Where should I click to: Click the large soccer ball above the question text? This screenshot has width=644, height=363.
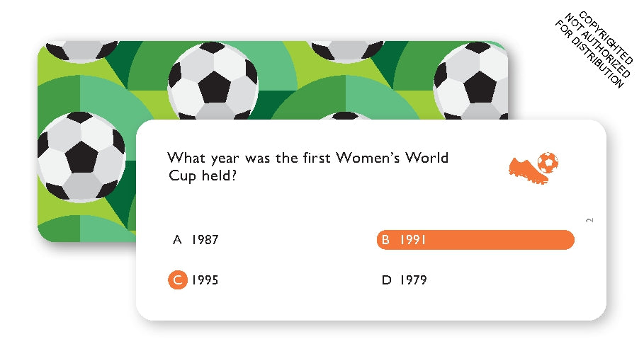tap(213, 83)
